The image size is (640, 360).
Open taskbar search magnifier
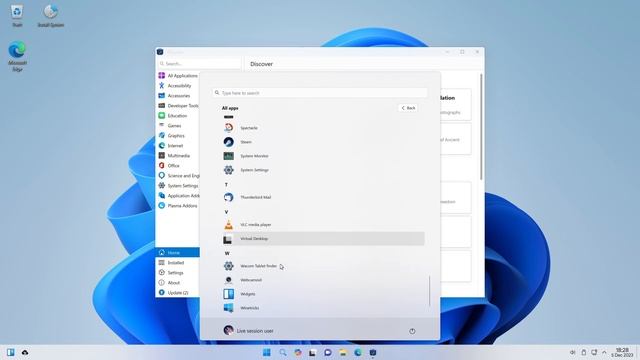(x=282, y=352)
